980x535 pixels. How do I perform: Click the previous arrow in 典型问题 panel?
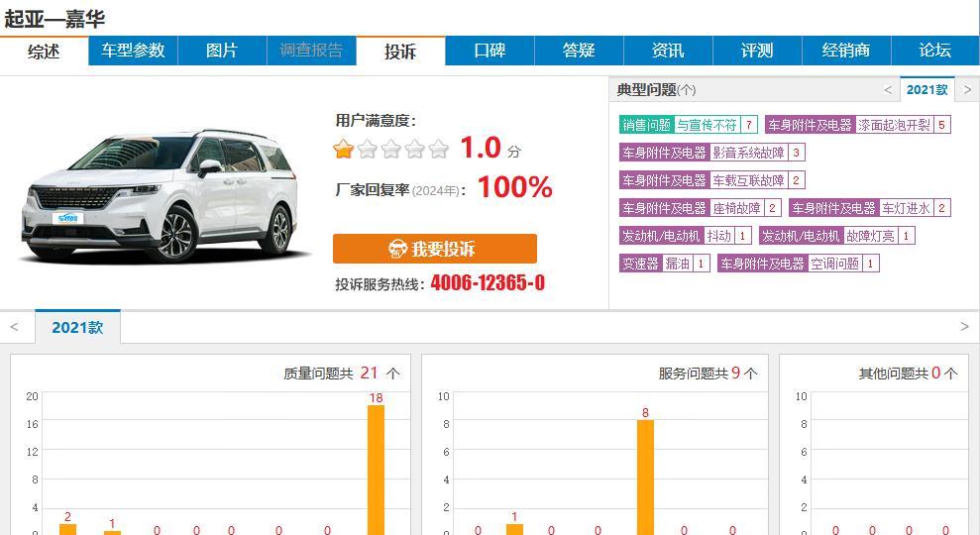click(x=888, y=90)
